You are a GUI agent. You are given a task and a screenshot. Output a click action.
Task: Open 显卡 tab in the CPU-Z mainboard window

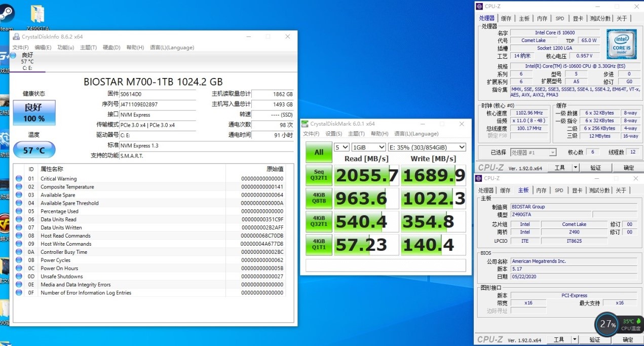point(578,190)
